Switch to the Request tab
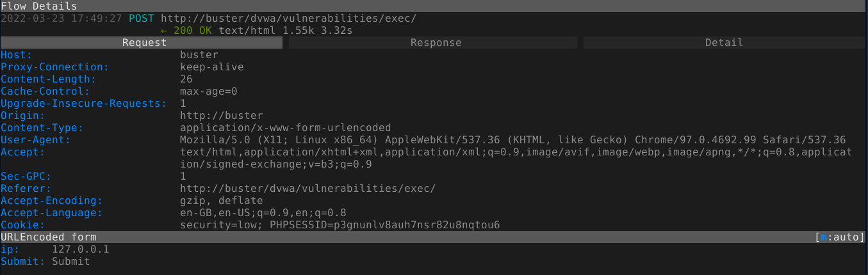Screen dimensions: 868x275 coord(144,43)
